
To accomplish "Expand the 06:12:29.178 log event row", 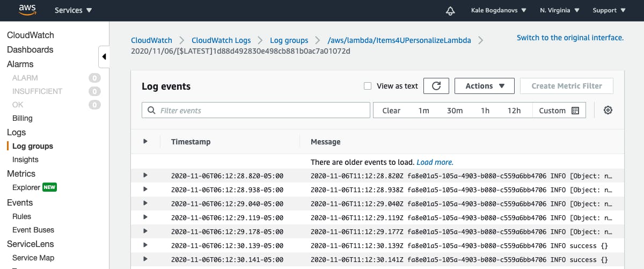I will [145, 231].
